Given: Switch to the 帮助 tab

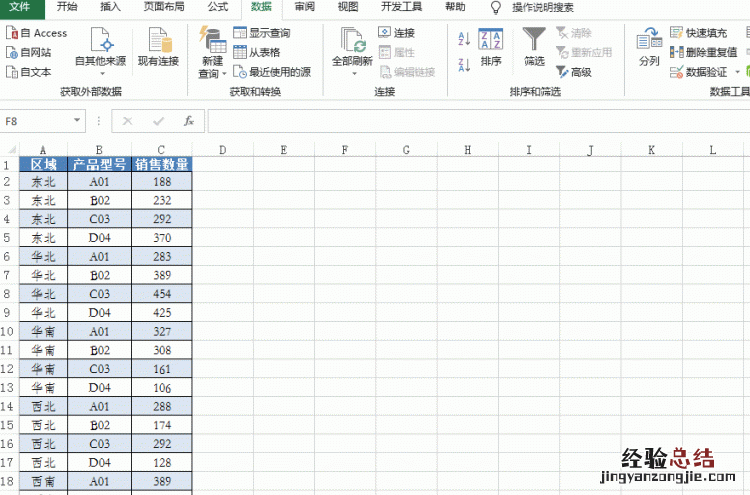Looking at the screenshot, I should 455,7.
